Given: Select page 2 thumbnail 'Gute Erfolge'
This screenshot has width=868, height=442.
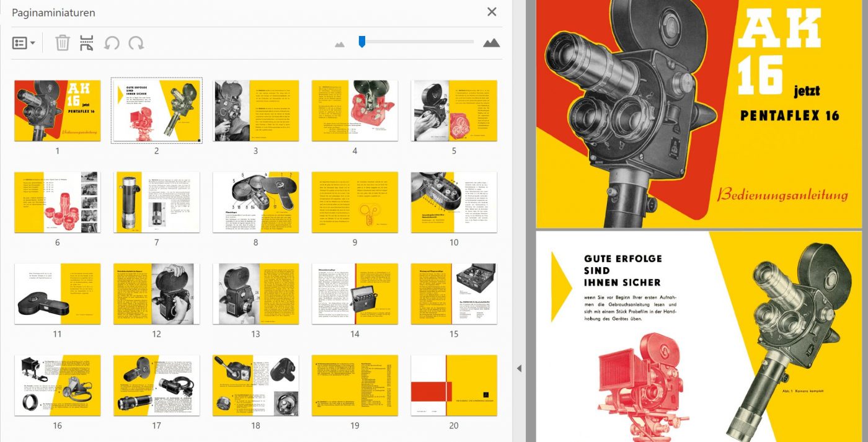Looking at the screenshot, I should tap(156, 110).
